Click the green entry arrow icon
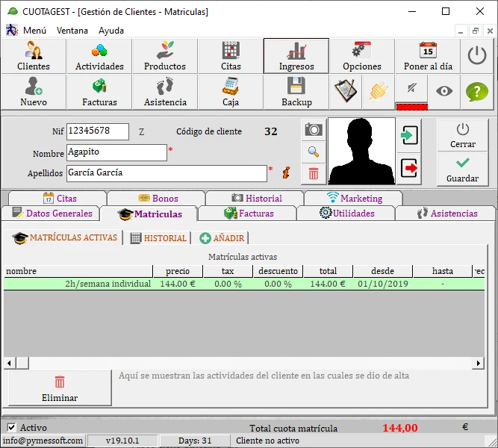 (409, 135)
